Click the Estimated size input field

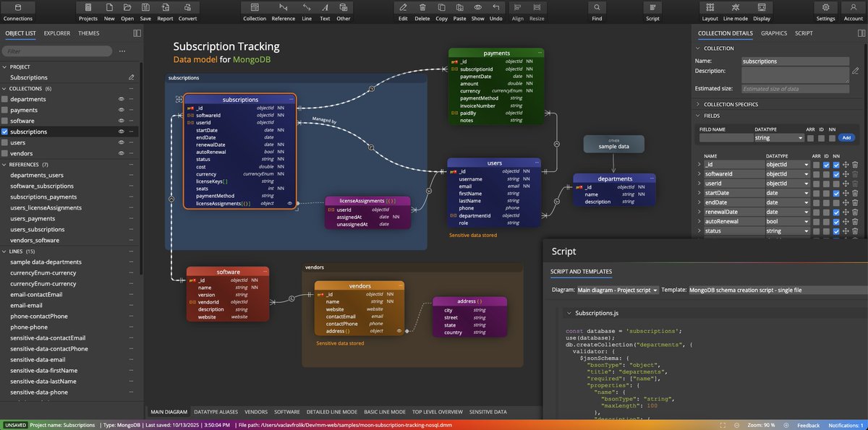(x=795, y=88)
